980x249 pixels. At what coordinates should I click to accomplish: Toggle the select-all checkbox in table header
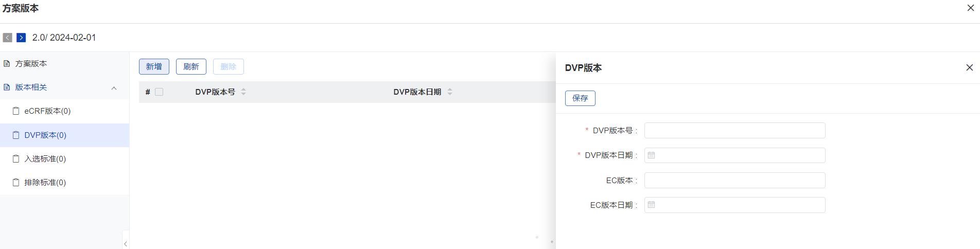click(159, 92)
